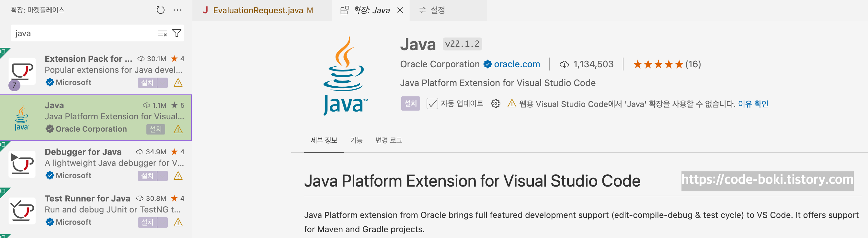Open Debugger for Java extension icon
Screen dimensions: 868x238
coord(22,164)
